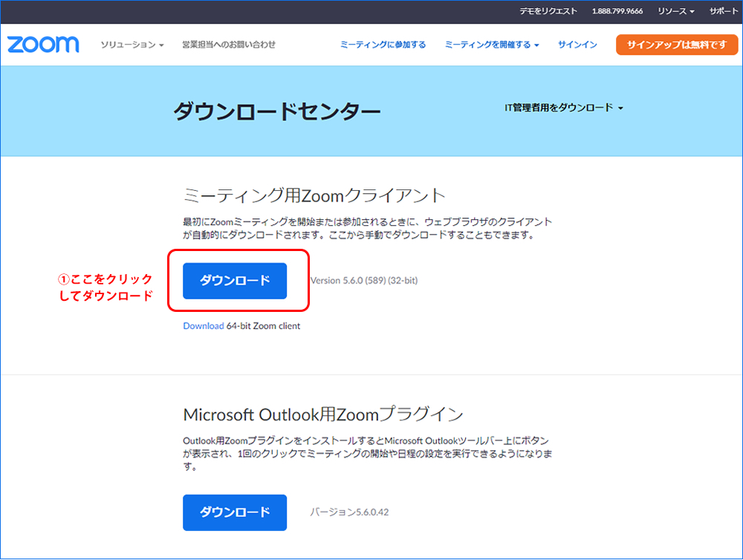
Task: Download the Zoom client for meetings
Action: (x=235, y=281)
